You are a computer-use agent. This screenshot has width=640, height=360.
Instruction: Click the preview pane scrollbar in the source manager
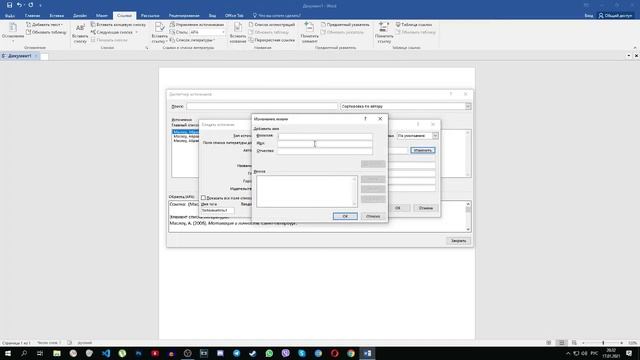468,216
